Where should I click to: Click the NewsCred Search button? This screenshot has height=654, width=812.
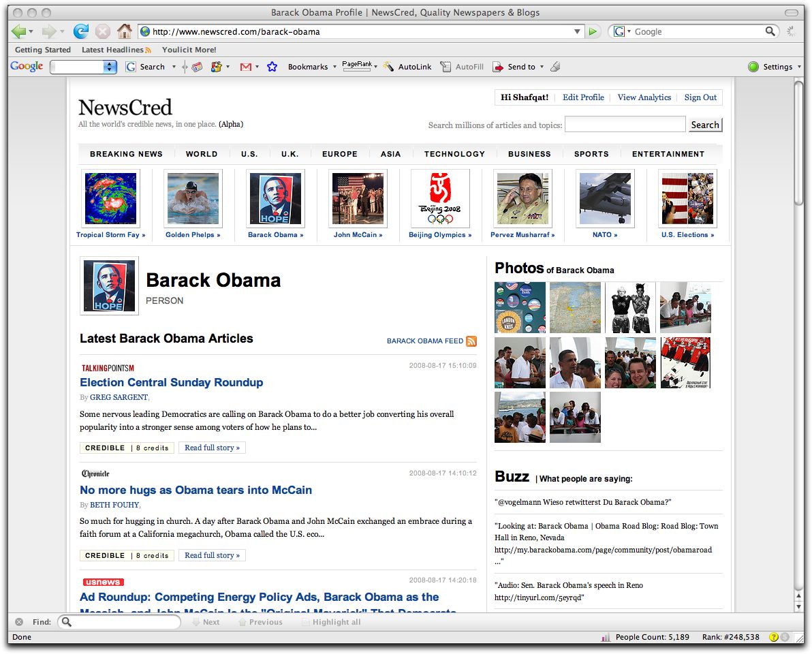coord(705,125)
